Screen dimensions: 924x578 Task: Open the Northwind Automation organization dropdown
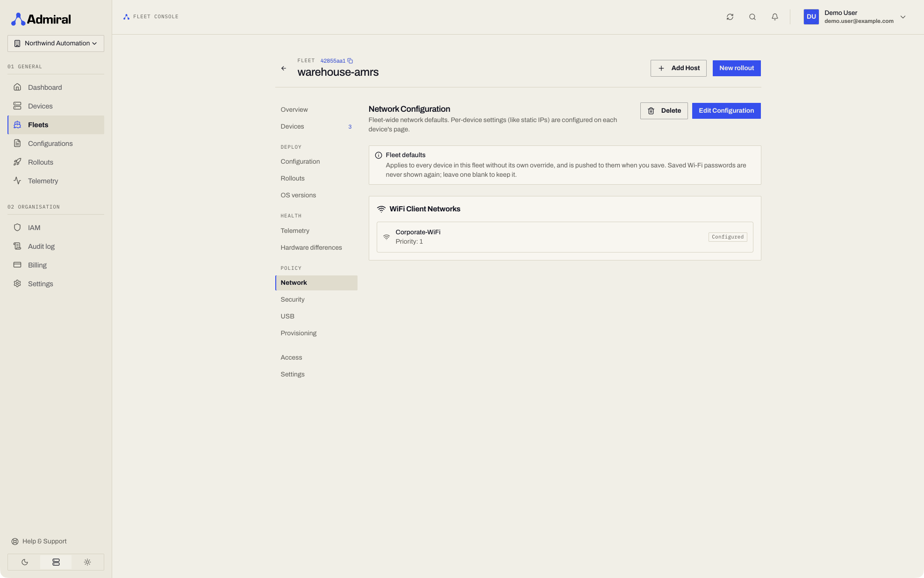click(56, 43)
